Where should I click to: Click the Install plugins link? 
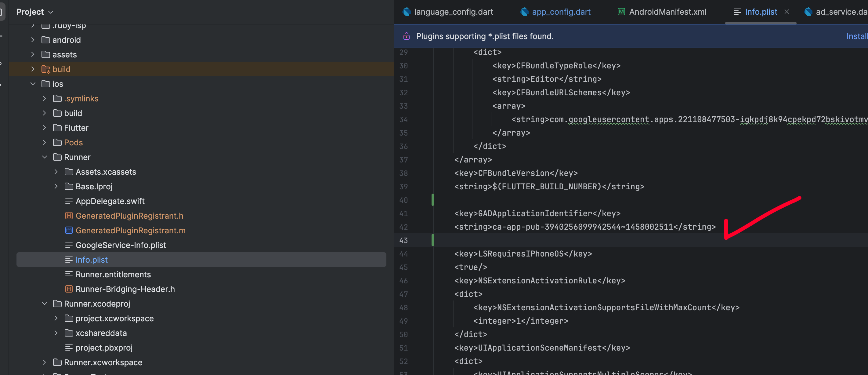pos(857,36)
